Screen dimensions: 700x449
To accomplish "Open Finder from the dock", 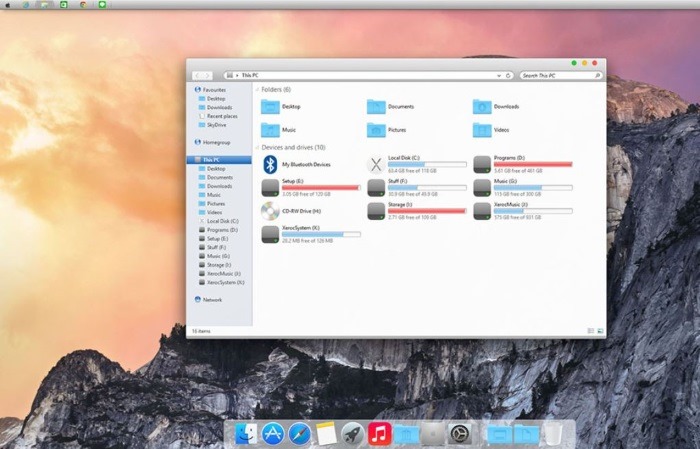I will click(246, 433).
